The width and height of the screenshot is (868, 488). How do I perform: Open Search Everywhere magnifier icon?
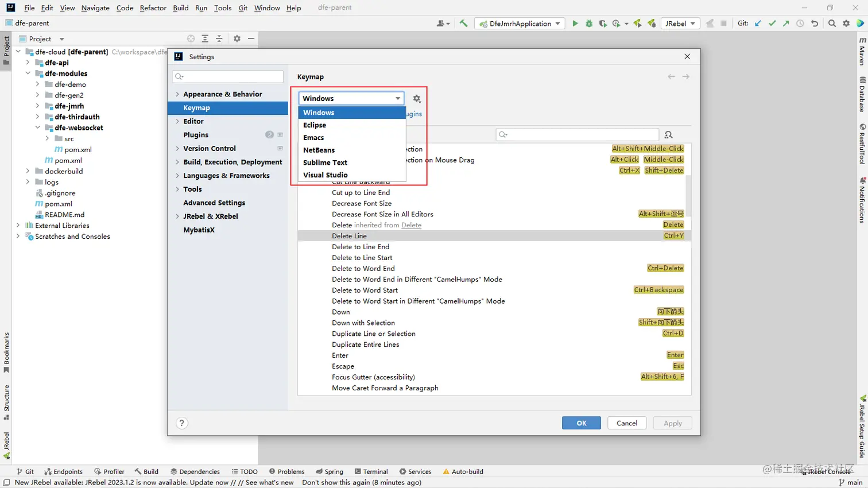pyautogui.click(x=832, y=24)
